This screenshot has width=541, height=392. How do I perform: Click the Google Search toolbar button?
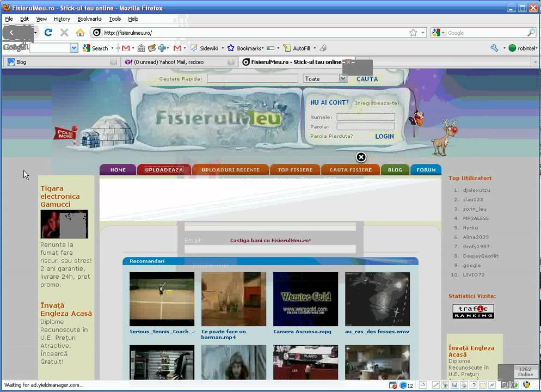pos(96,48)
